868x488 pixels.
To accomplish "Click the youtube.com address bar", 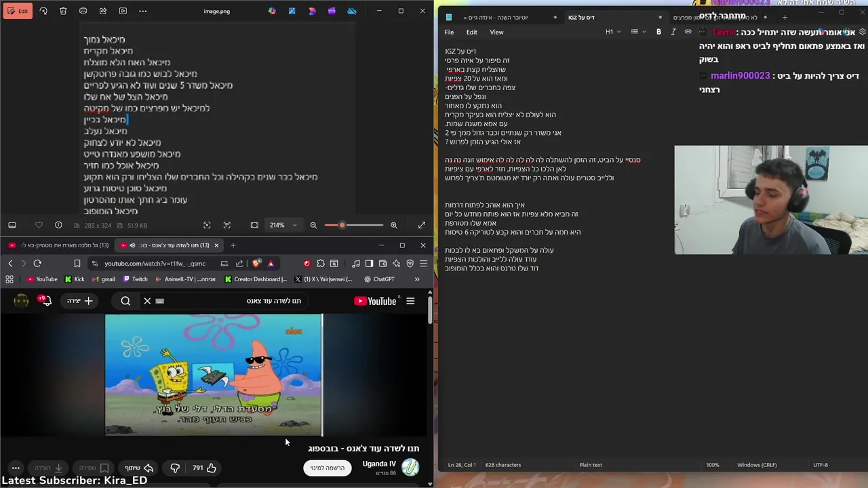I will pyautogui.click(x=155, y=264).
